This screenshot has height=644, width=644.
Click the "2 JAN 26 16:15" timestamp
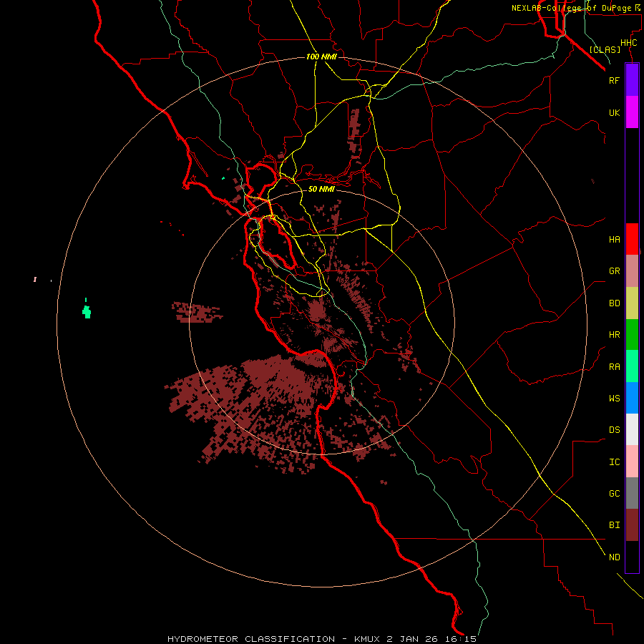coord(431,639)
